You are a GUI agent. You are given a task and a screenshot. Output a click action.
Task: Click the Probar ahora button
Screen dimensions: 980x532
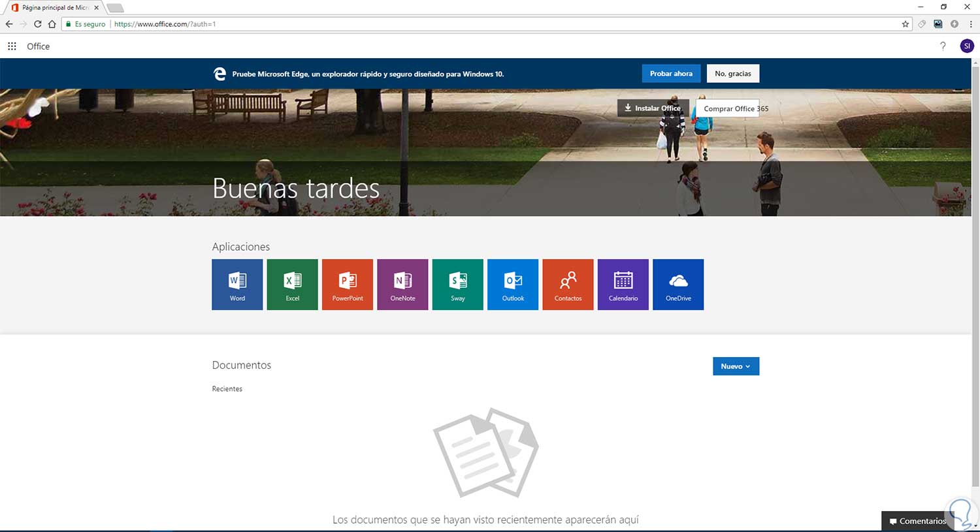(x=671, y=74)
